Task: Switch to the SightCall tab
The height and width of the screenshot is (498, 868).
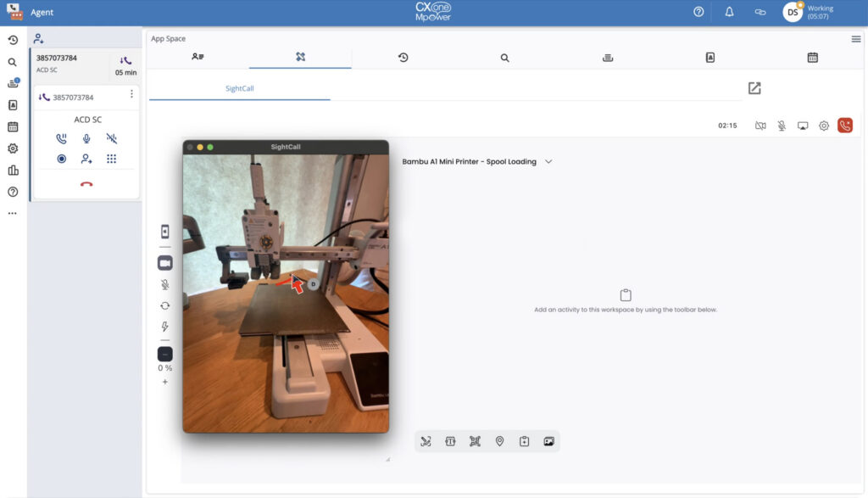Action: (x=240, y=88)
